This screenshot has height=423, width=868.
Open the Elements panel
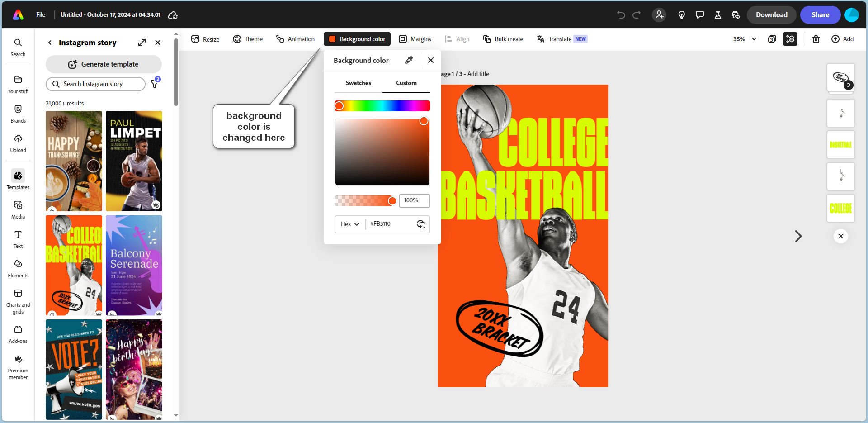[x=18, y=268]
